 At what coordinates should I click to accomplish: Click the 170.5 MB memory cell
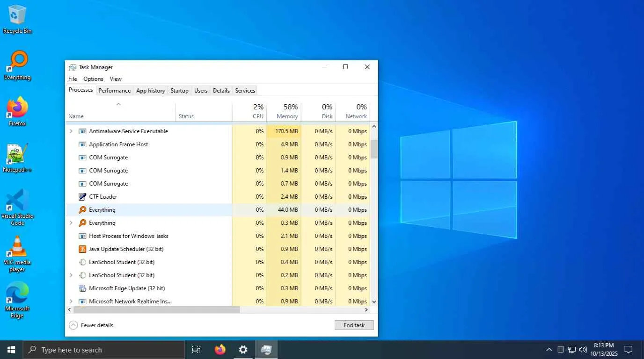pyautogui.click(x=284, y=131)
